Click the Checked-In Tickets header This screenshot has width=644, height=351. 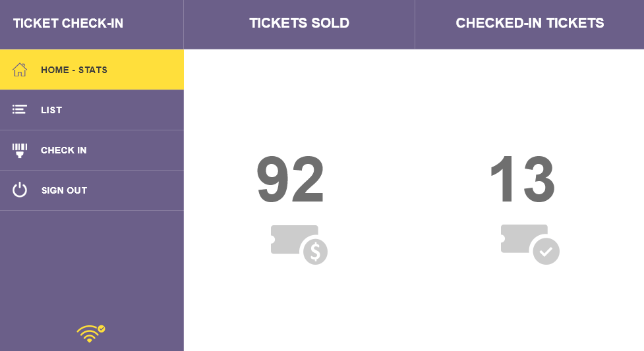click(x=529, y=23)
